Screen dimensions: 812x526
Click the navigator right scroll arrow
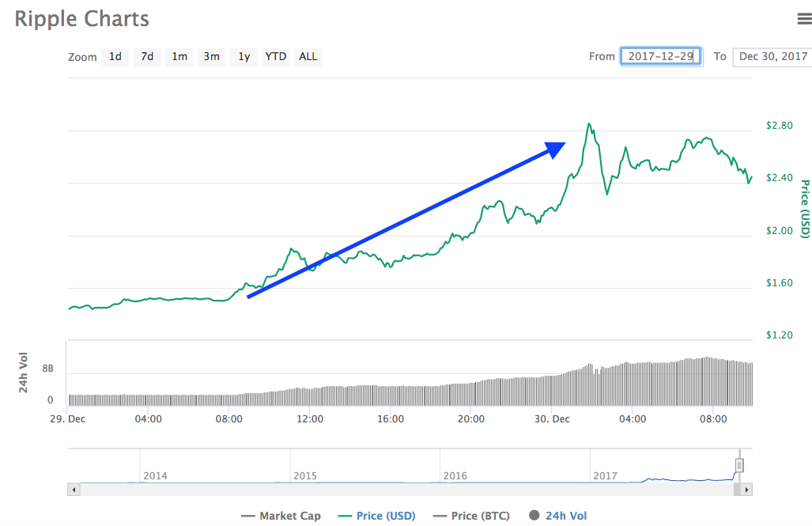coord(746,490)
